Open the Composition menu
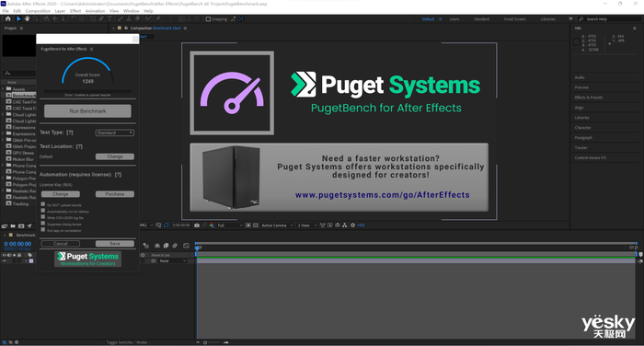 coord(38,11)
